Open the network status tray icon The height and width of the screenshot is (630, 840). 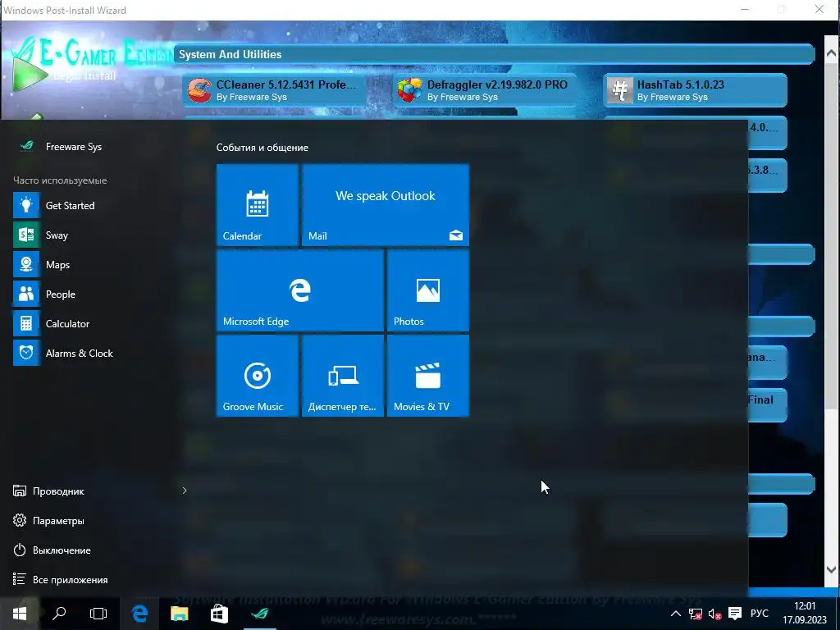pyautogui.click(x=695, y=614)
